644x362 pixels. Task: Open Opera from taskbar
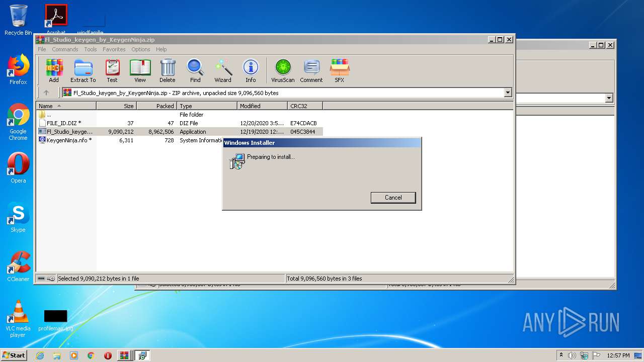pos(108,355)
